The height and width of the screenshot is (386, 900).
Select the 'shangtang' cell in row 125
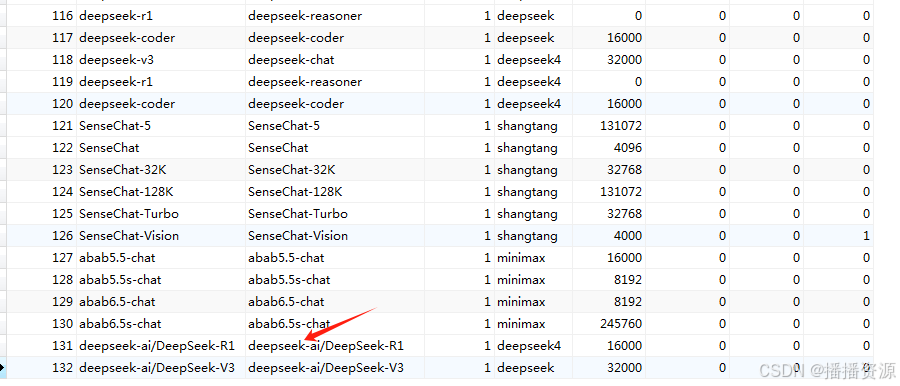[x=527, y=214]
